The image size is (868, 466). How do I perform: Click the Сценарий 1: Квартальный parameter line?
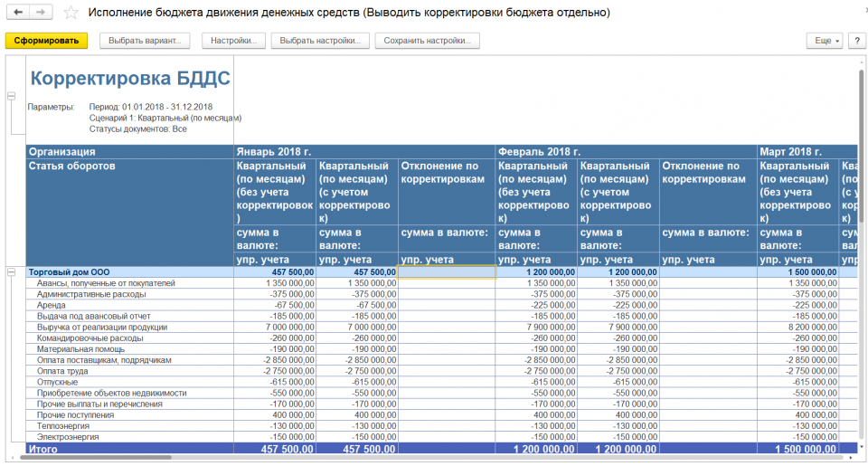(165, 118)
